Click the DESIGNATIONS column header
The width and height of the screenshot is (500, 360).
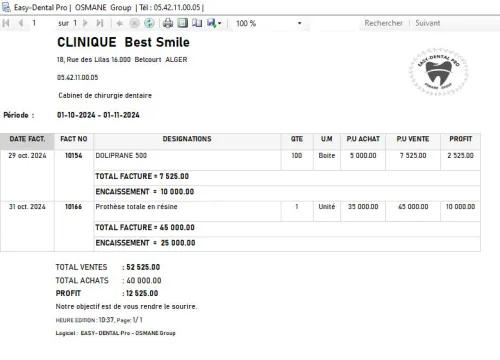pos(187,141)
